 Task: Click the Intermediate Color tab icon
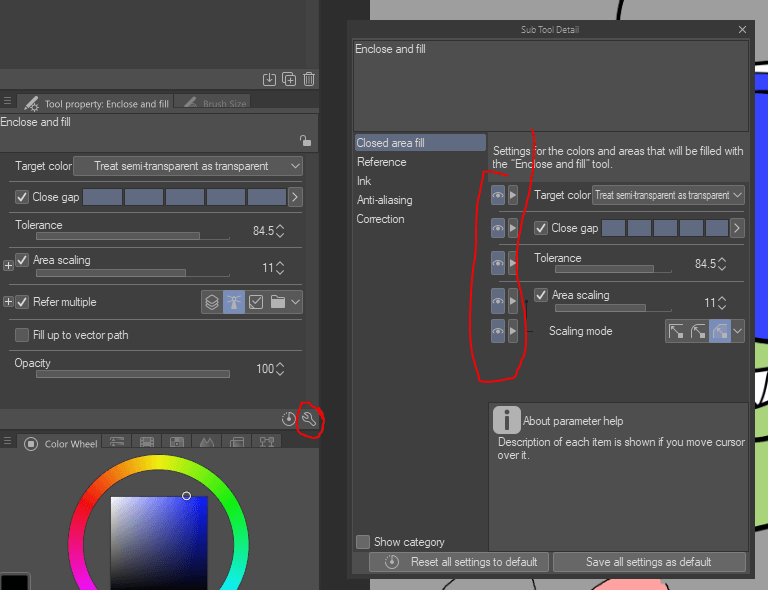click(177, 442)
